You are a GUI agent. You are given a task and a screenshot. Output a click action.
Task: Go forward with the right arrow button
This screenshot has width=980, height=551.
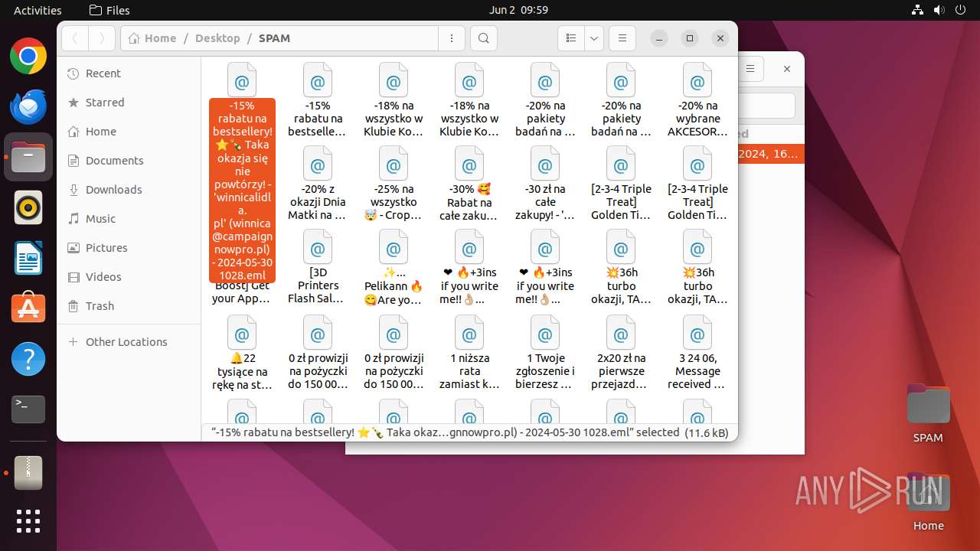[102, 38]
